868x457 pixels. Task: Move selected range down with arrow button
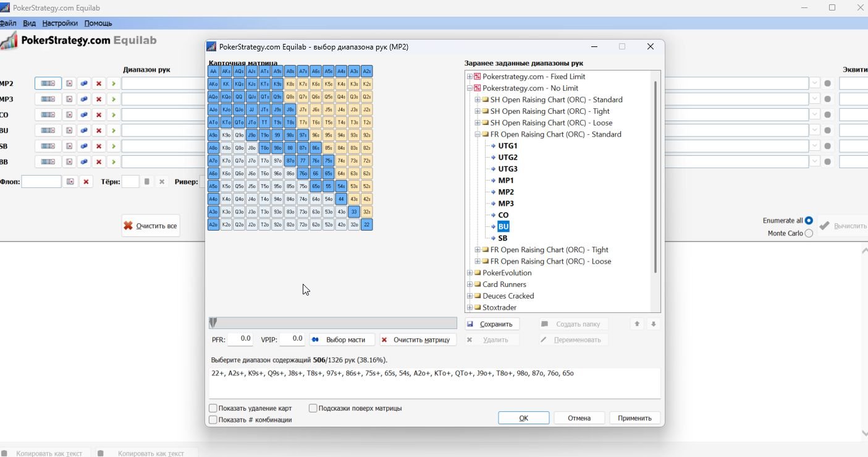(653, 324)
